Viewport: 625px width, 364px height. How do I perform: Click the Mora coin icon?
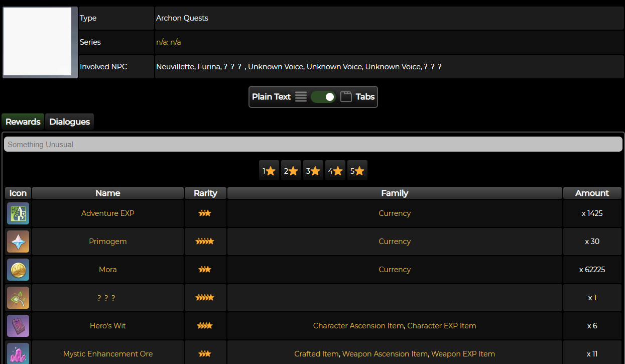pyautogui.click(x=18, y=270)
